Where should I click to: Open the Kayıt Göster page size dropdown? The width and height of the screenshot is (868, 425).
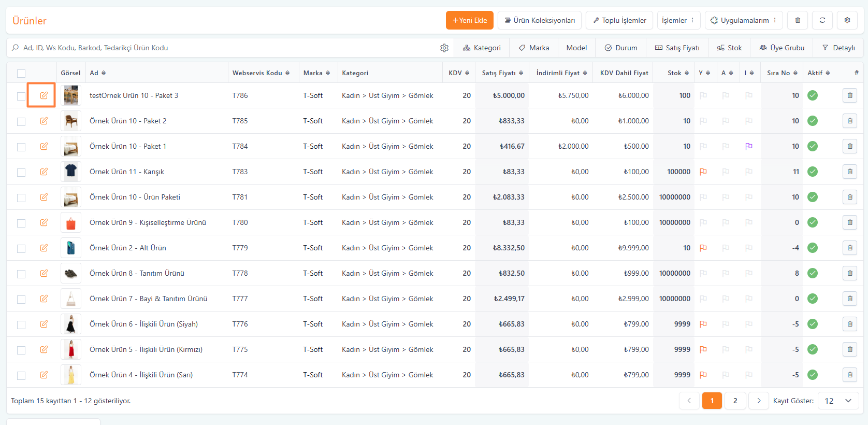(x=838, y=401)
